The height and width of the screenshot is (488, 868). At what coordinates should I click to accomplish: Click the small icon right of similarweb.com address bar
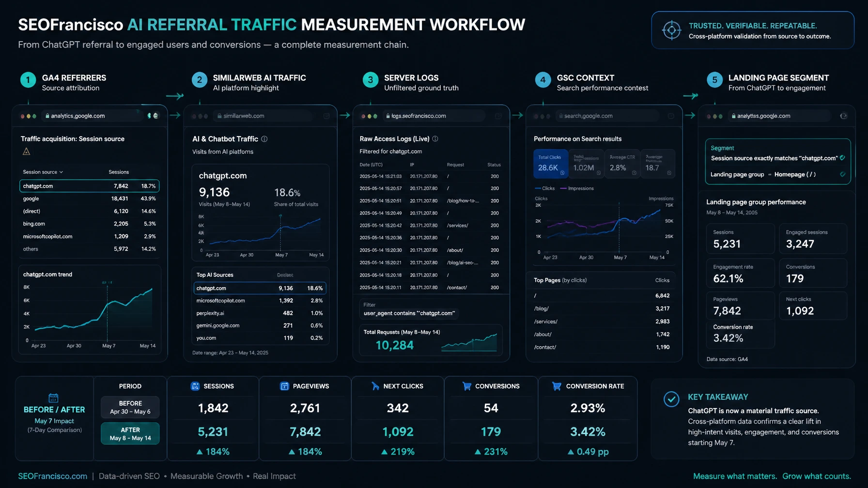coord(326,116)
